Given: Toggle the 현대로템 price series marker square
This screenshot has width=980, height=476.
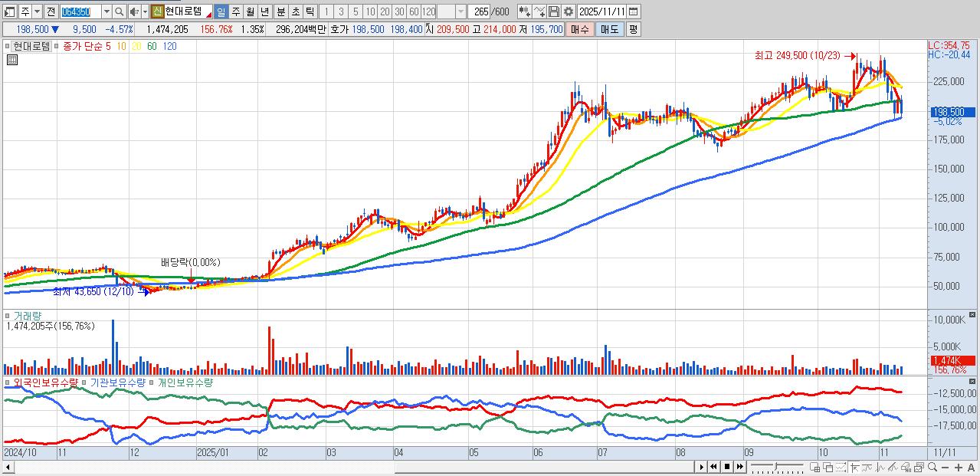Looking at the screenshot, I should click(x=8, y=46).
